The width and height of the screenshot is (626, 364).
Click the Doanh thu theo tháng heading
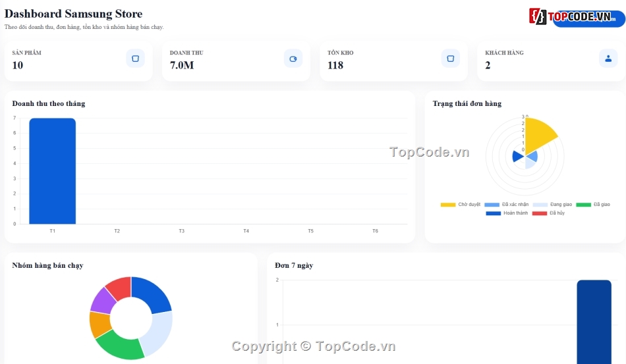pos(49,103)
